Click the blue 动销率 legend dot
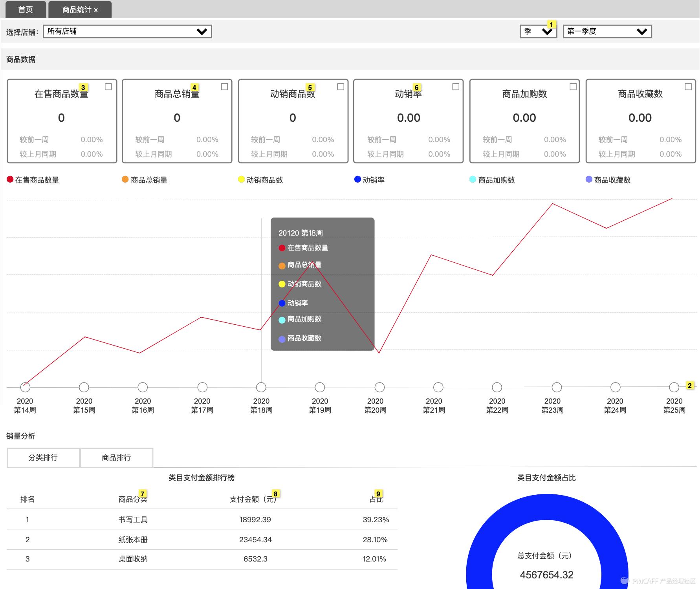 coord(357,179)
